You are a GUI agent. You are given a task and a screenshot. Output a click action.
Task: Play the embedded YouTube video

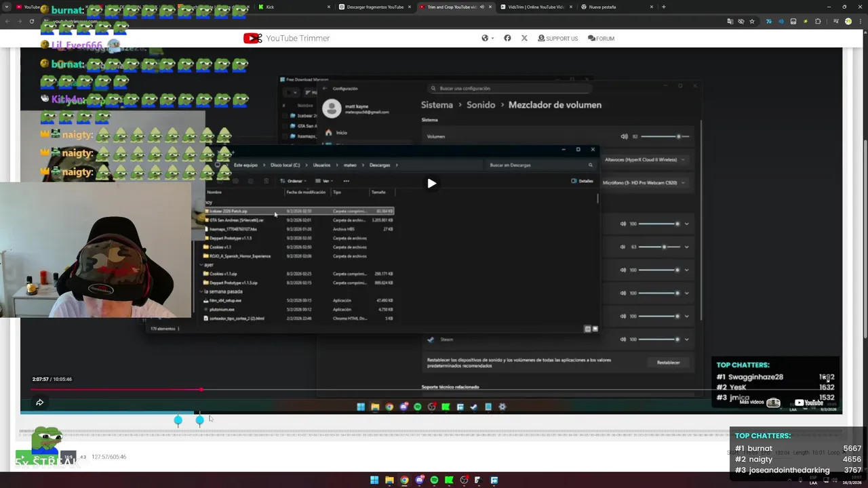[x=431, y=183]
